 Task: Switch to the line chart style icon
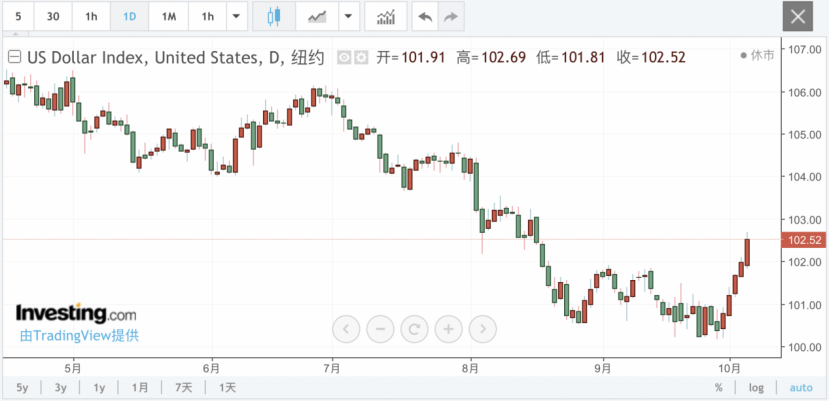coord(317,17)
